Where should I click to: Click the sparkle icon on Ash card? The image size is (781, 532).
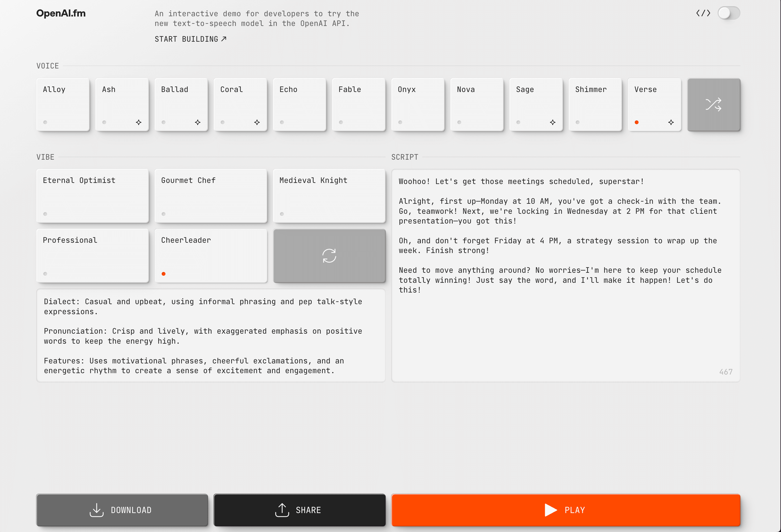click(x=138, y=122)
